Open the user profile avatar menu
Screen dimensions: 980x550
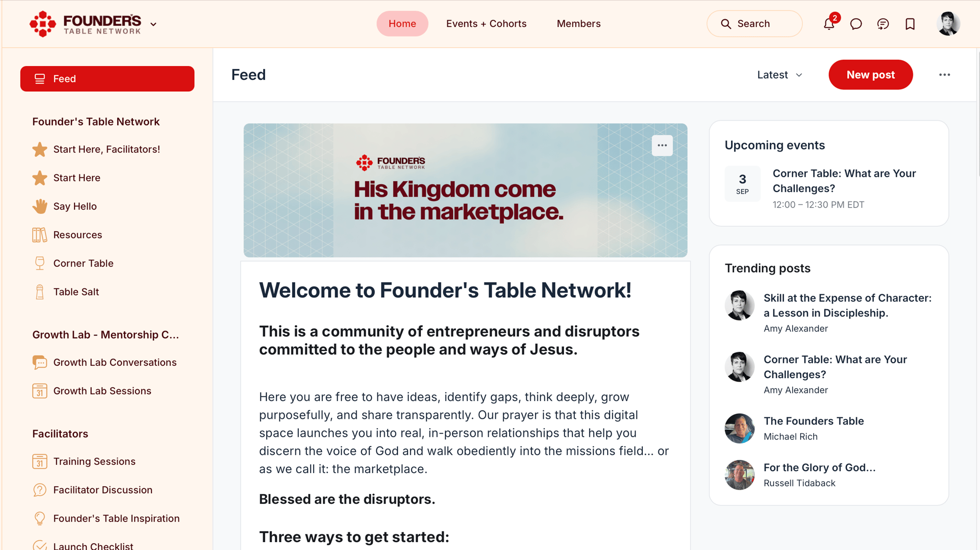(x=948, y=24)
